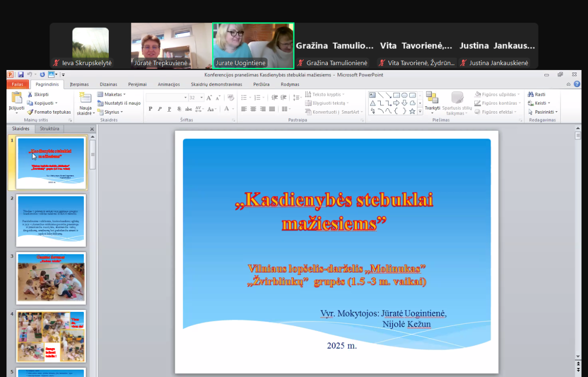
Task: Click the PowerPoint help question mark icon
Action: (x=576, y=84)
